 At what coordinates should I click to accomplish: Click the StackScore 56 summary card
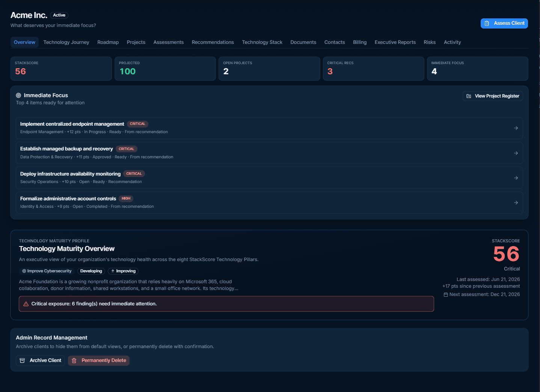[x=61, y=69]
